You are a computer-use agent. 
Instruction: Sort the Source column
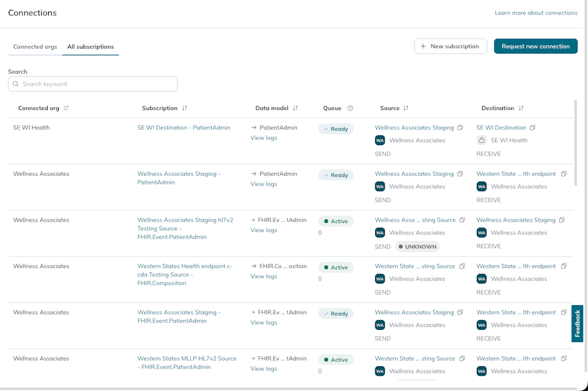coord(406,108)
